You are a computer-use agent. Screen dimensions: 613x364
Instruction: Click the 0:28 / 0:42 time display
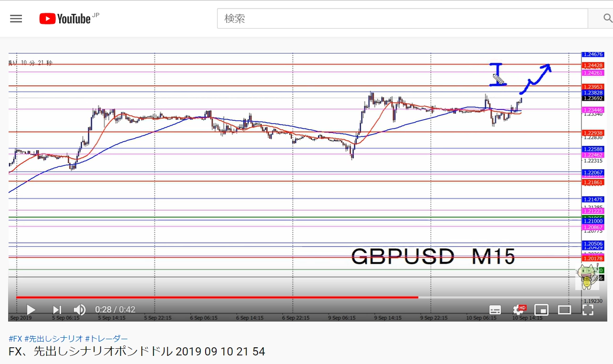115,310
